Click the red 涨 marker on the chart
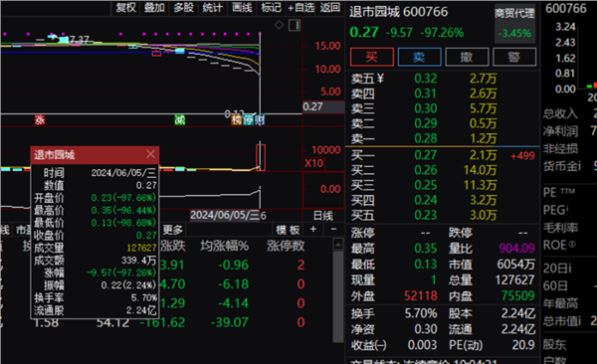Screen dimensions: 597x364 click(40, 120)
